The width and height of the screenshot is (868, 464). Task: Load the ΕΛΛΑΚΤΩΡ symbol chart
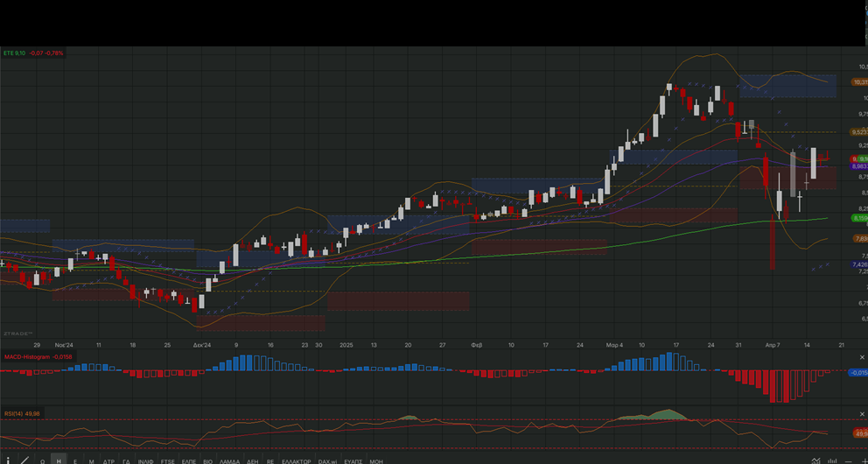pos(296,461)
